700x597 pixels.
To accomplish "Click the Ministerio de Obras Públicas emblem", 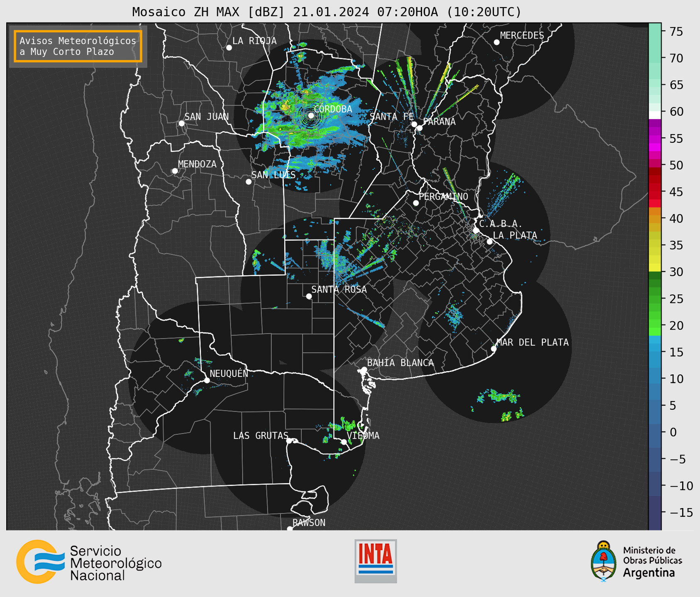I will tap(604, 561).
